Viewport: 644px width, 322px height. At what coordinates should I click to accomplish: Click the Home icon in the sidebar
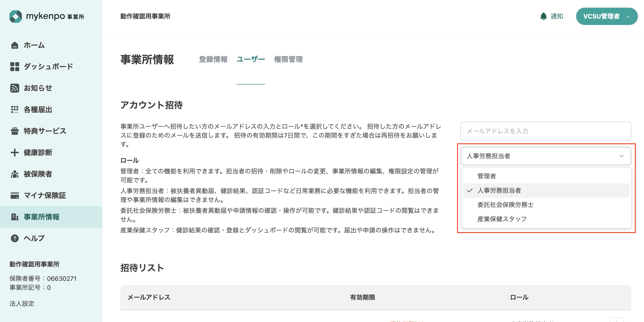pyautogui.click(x=15, y=45)
